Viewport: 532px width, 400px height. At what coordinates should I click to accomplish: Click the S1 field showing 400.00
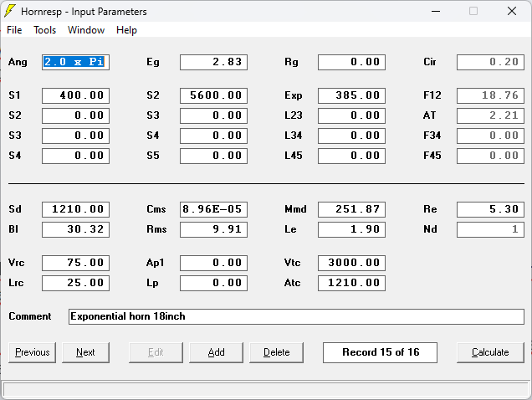(75, 95)
